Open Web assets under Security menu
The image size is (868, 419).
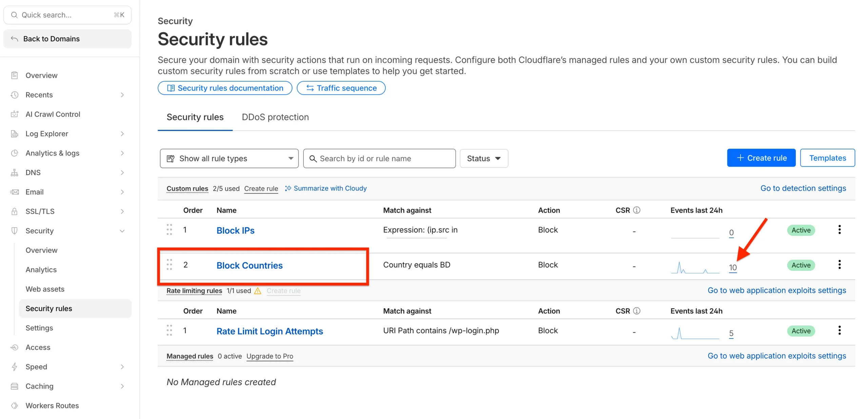coord(45,289)
